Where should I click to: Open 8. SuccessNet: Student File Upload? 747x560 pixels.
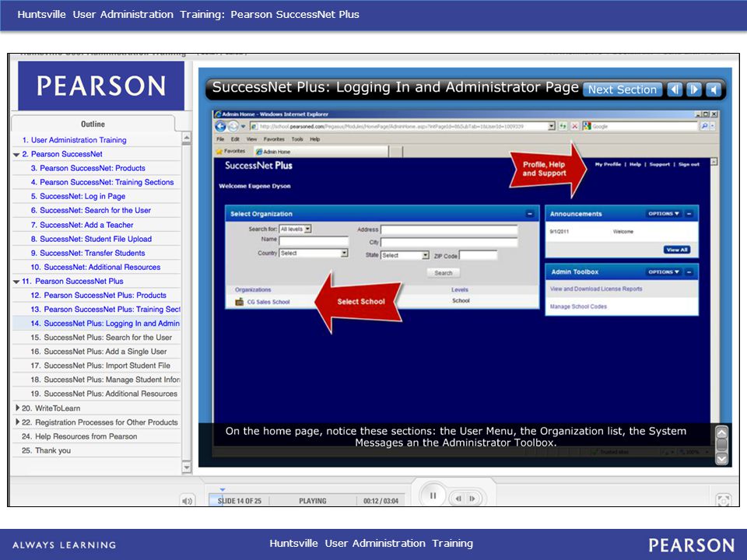coord(91,239)
